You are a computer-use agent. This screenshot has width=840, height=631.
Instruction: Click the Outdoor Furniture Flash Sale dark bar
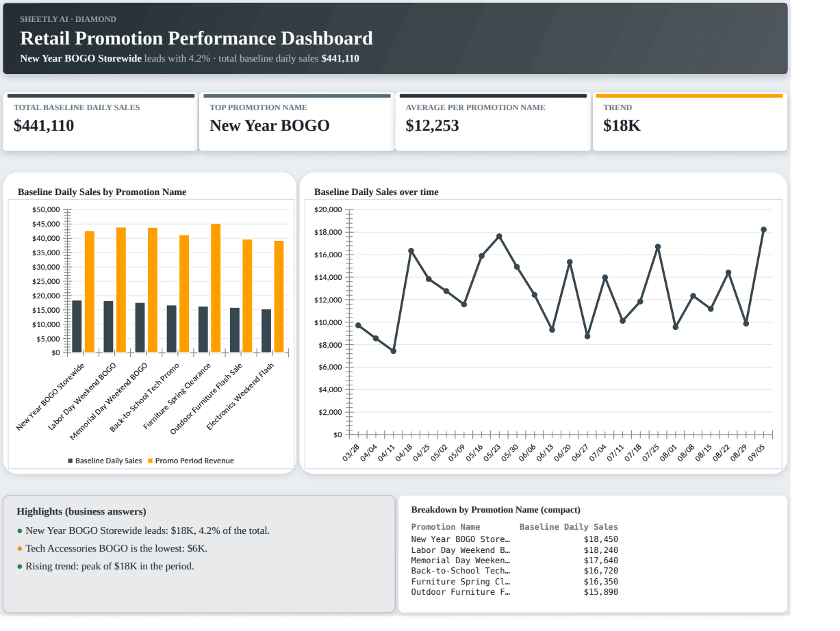click(234, 331)
